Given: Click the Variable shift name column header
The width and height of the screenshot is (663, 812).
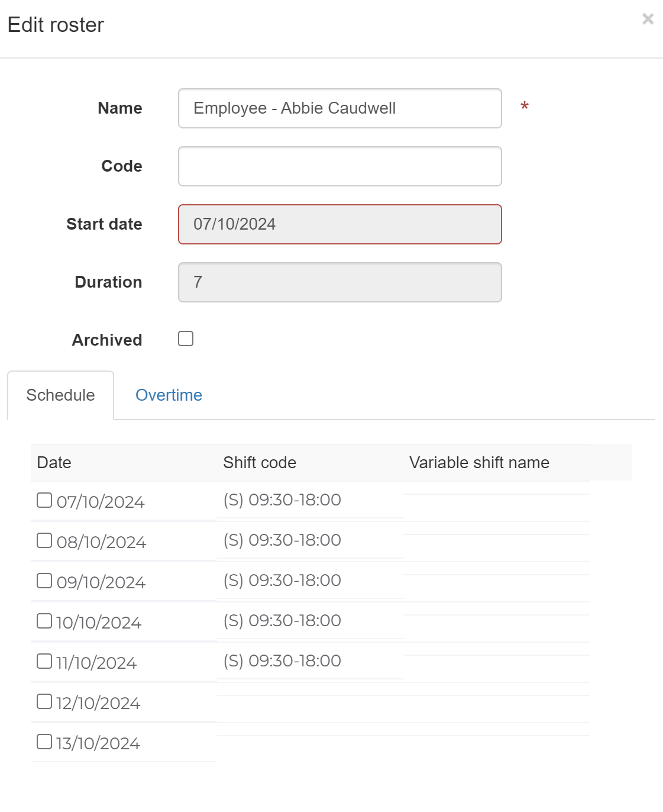Looking at the screenshot, I should [479, 463].
